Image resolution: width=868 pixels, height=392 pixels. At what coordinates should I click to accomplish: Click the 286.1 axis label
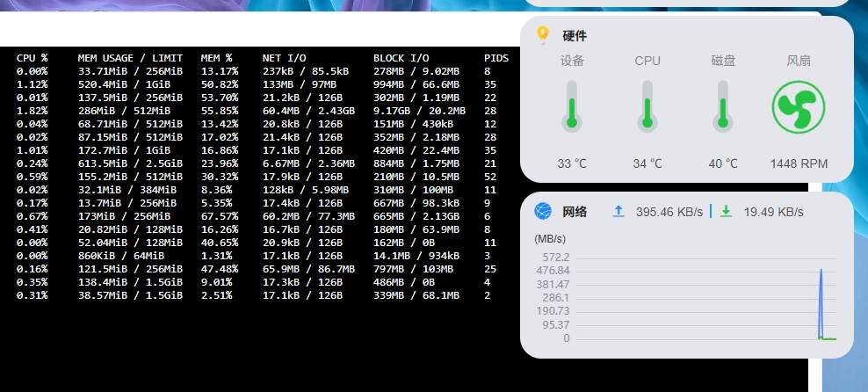[x=556, y=298]
